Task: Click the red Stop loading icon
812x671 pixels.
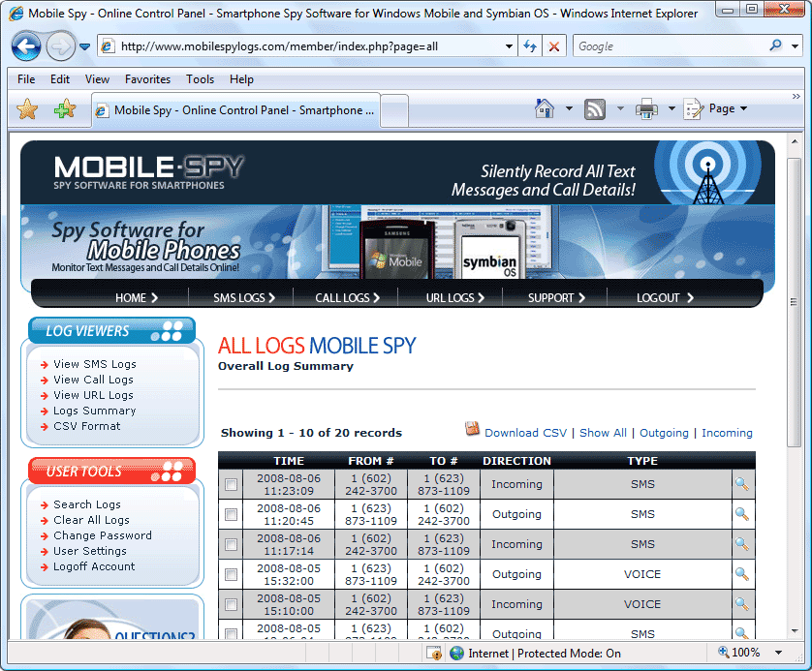Action: [554, 46]
